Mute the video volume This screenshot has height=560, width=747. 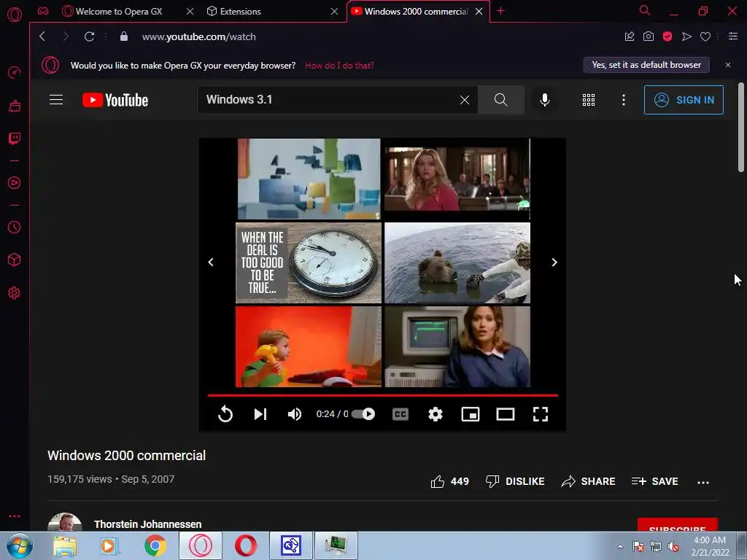point(295,414)
